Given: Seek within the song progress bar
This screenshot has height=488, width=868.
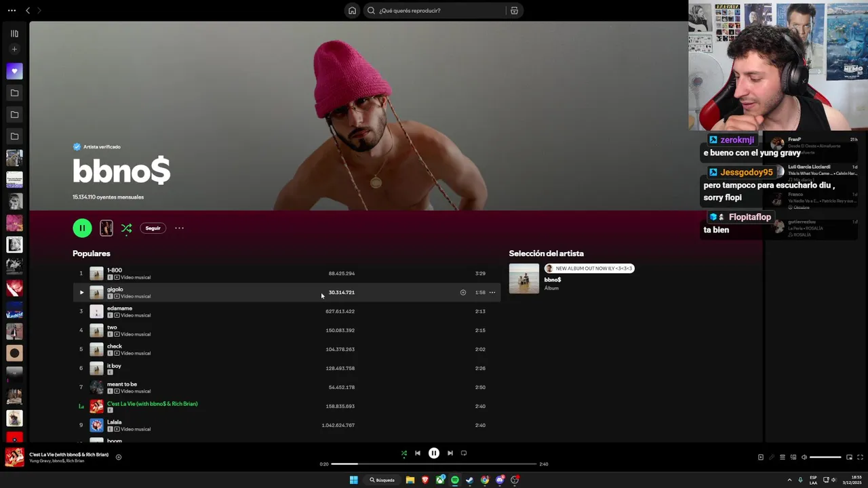Looking at the screenshot, I should 434,464.
